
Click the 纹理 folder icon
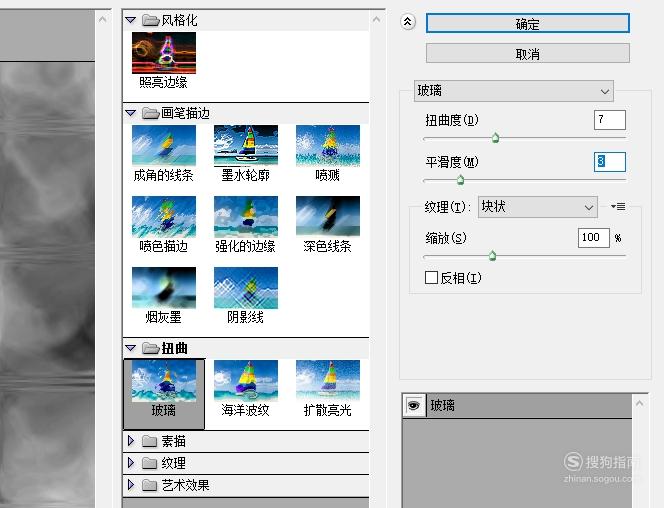point(149,463)
